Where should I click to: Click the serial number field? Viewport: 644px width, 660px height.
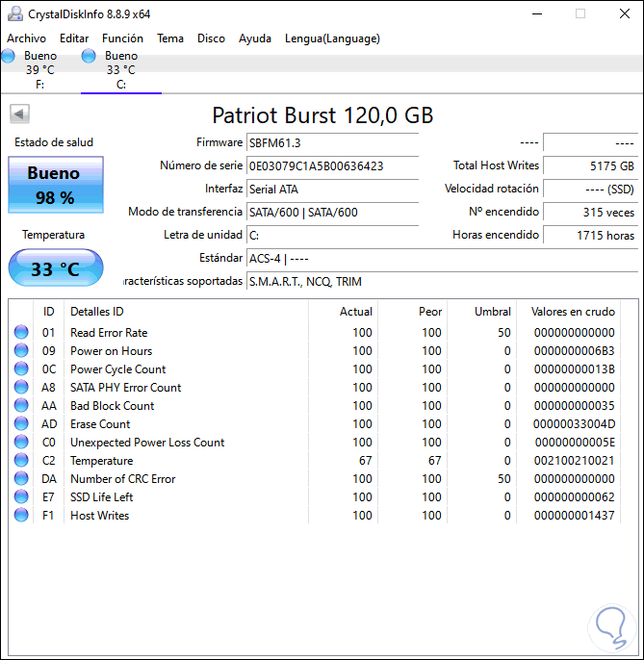(332, 165)
